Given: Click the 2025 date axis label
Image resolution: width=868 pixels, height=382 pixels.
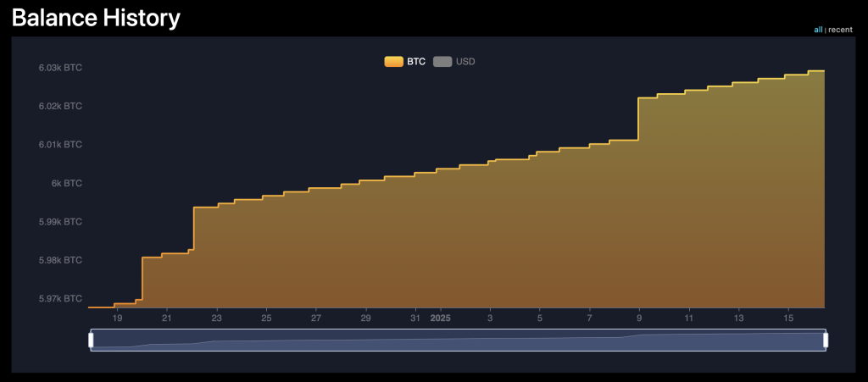Looking at the screenshot, I should click(441, 318).
